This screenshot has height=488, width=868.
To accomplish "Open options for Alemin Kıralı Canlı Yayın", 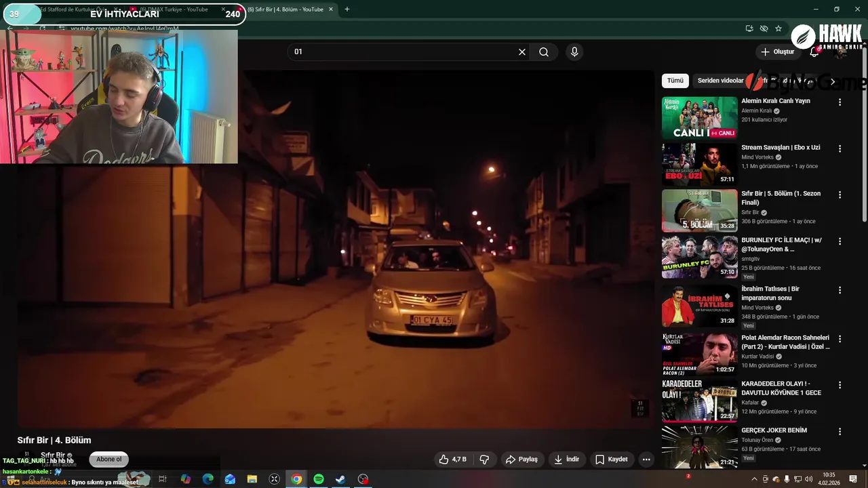I will tap(840, 102).
